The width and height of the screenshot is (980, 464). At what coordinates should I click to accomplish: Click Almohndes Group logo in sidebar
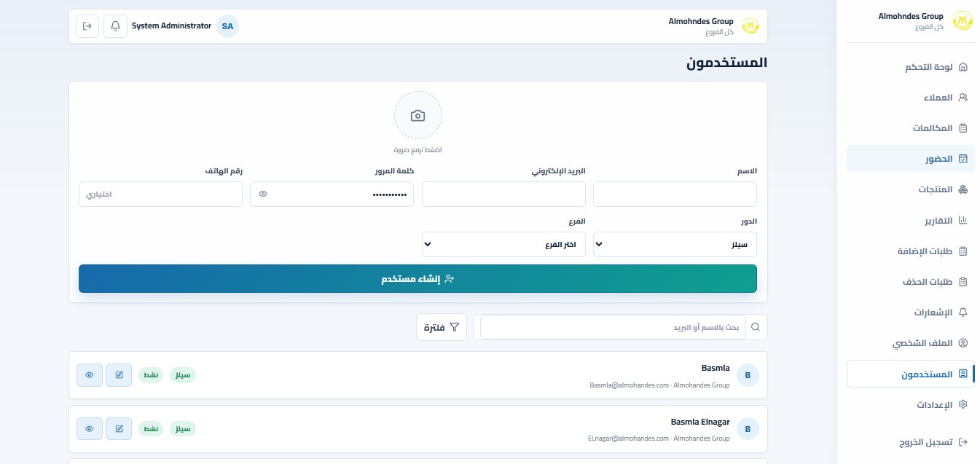pyautogui.click(x=963, y=20)
